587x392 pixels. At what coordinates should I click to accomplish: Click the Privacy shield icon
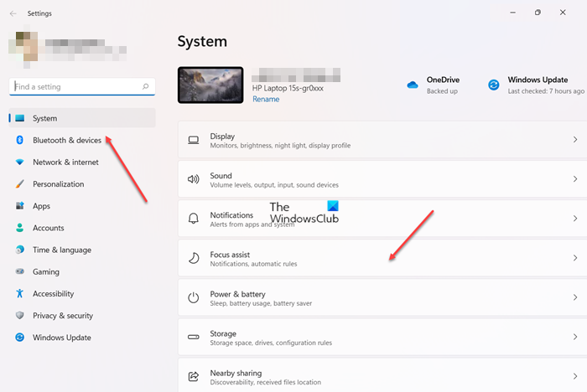[20, 315]
